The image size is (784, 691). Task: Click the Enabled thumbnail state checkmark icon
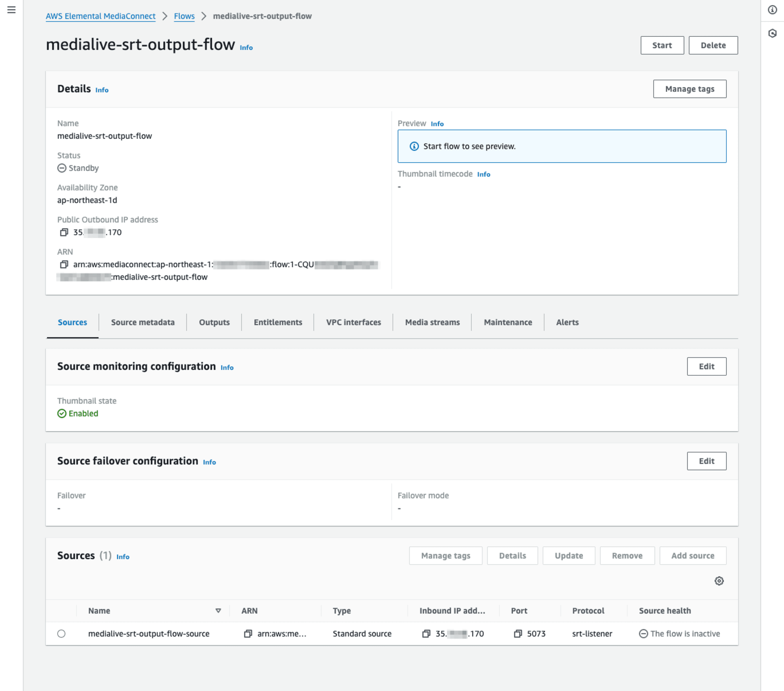62,413
